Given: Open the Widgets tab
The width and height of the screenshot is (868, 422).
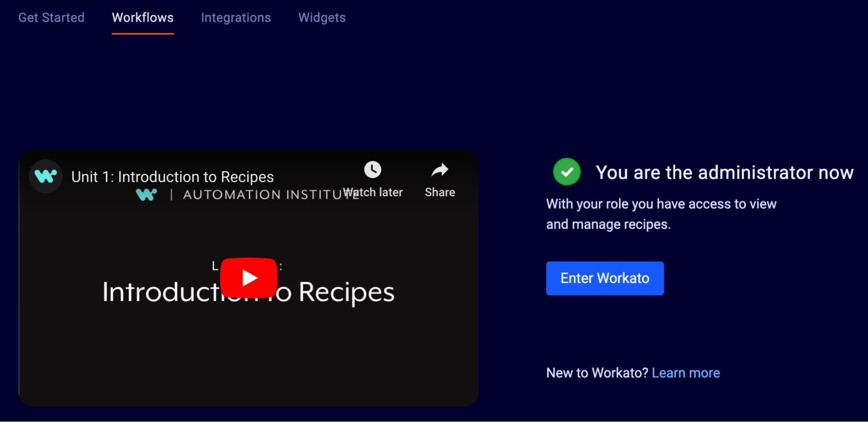Looking at the screenshot, I should point(322,17).
